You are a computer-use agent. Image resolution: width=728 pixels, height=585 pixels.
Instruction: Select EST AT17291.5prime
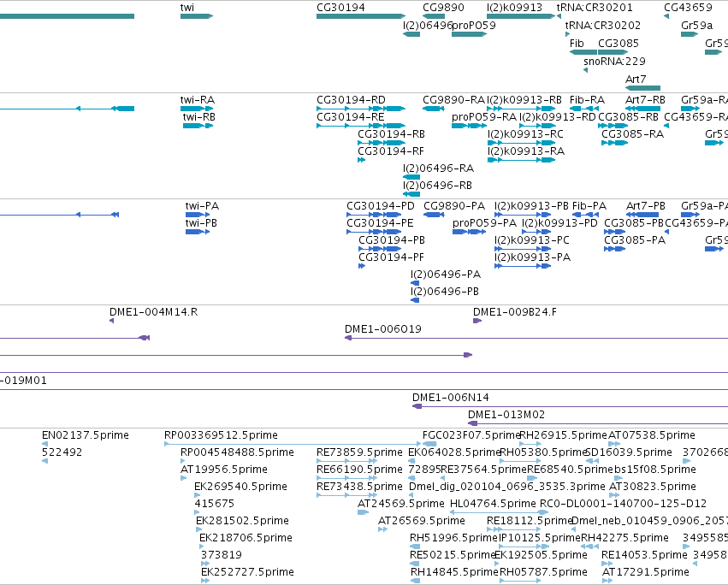pos(645,571)
